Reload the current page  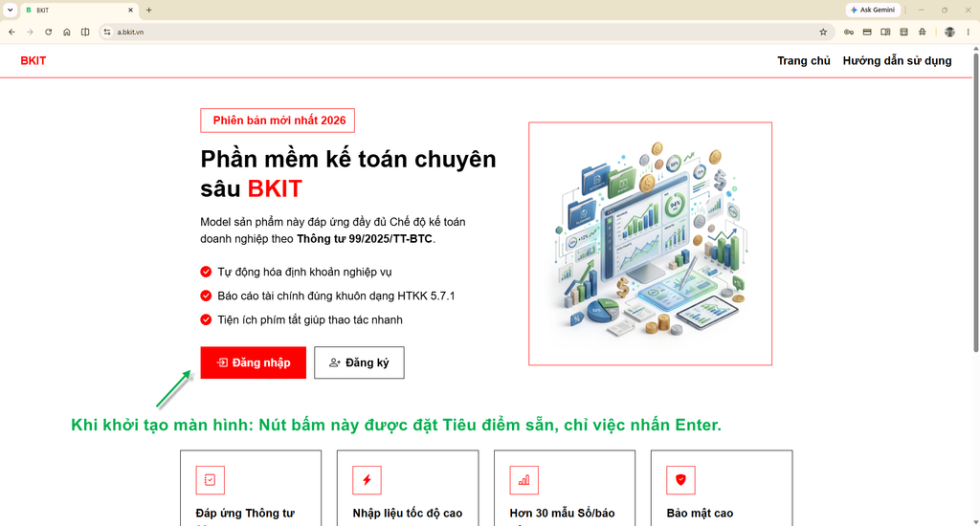[x=48, y=32]
